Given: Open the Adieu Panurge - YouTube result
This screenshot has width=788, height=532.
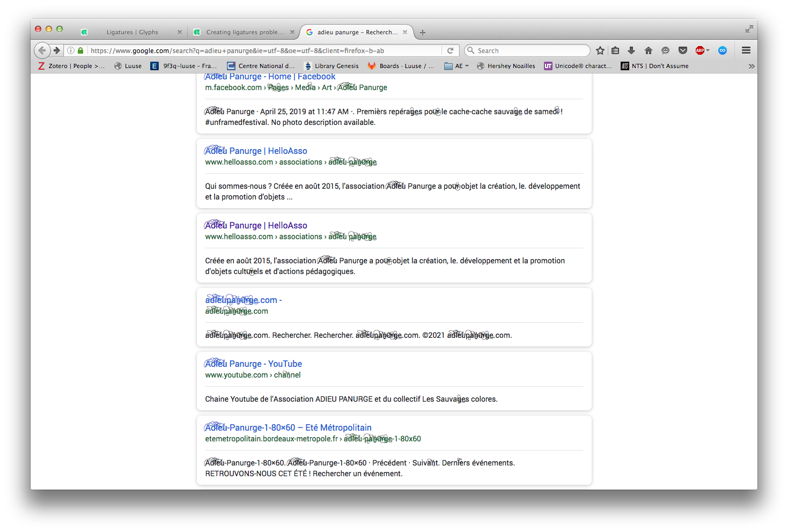Looking at the screenshot, I should pyautogui.click(x=253, y=364).
